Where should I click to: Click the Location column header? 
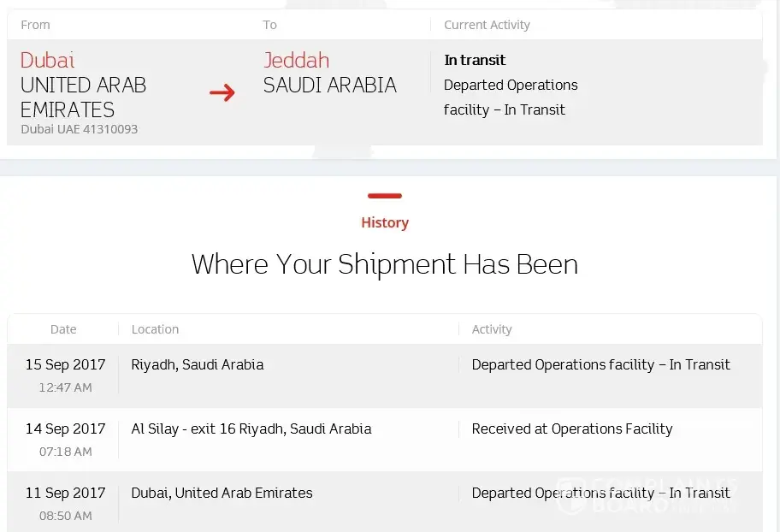pyautogui.click(x=155, y=329)
